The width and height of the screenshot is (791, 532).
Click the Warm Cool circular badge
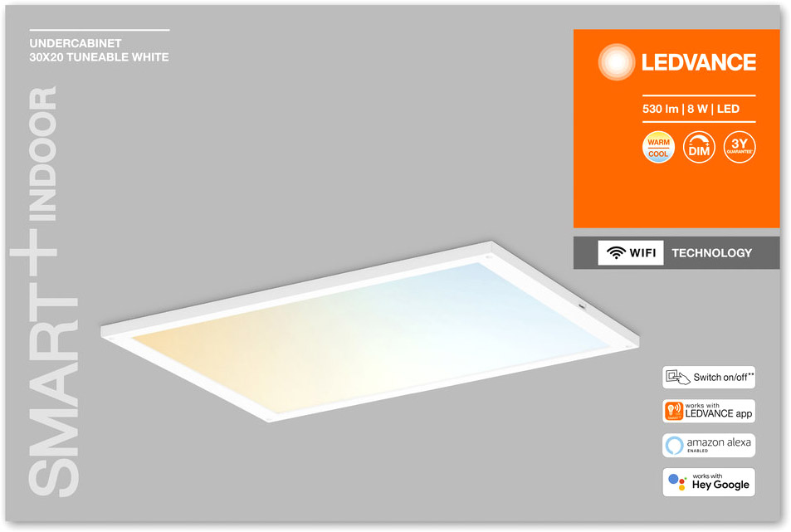(658, 147)
